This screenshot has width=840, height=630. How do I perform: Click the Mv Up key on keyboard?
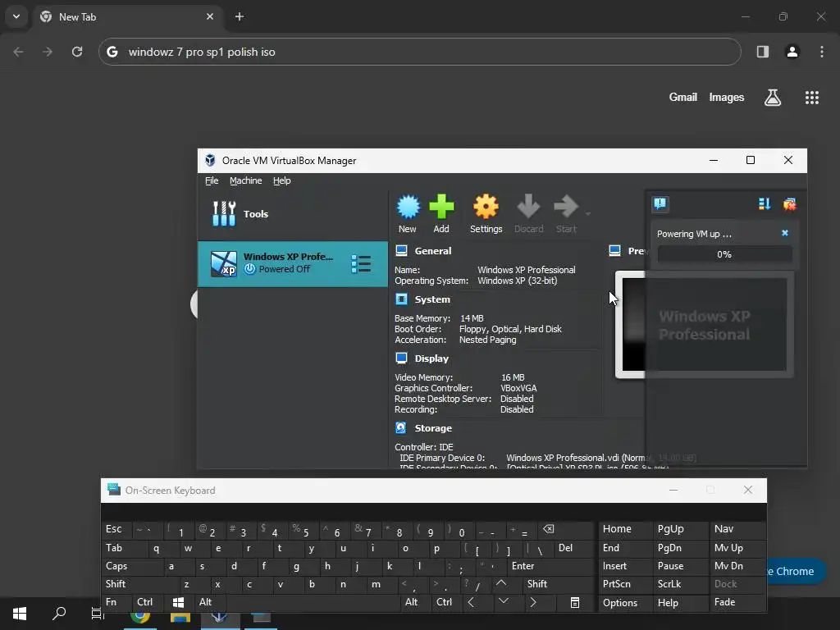pos(737,548)
